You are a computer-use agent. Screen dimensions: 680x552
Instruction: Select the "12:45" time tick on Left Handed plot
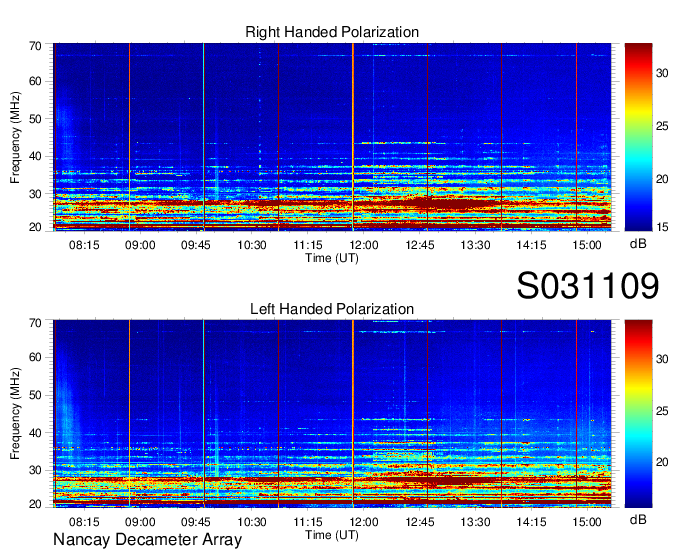[x=420, y=522]
